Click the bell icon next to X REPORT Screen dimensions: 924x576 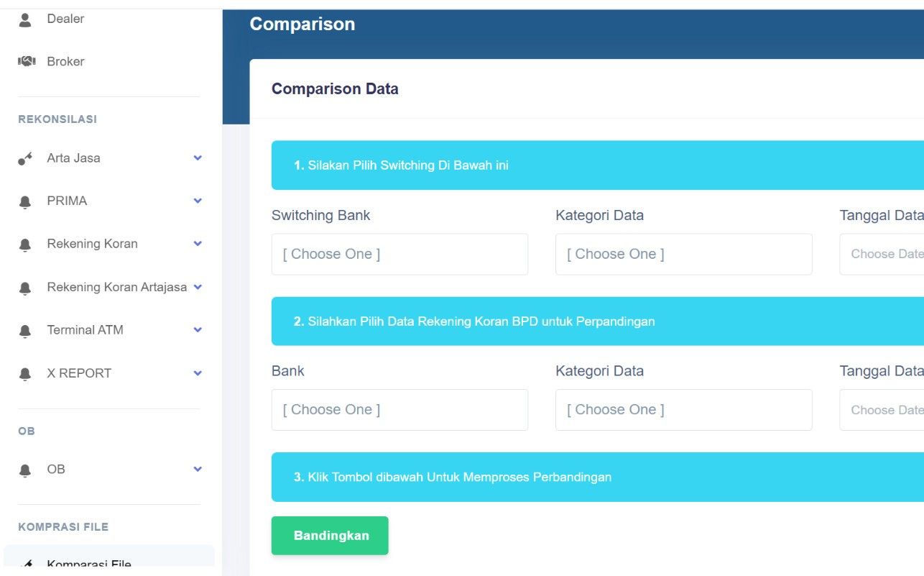[x=25, y=375]
